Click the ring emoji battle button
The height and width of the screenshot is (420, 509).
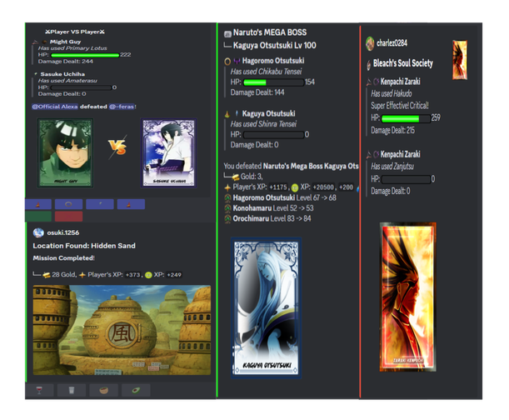pos(68,204)
